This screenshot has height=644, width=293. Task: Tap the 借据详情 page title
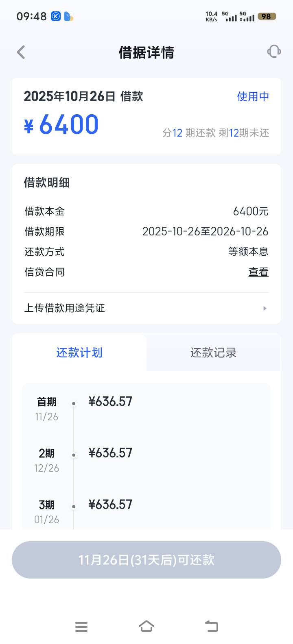(x=146, y=52)
